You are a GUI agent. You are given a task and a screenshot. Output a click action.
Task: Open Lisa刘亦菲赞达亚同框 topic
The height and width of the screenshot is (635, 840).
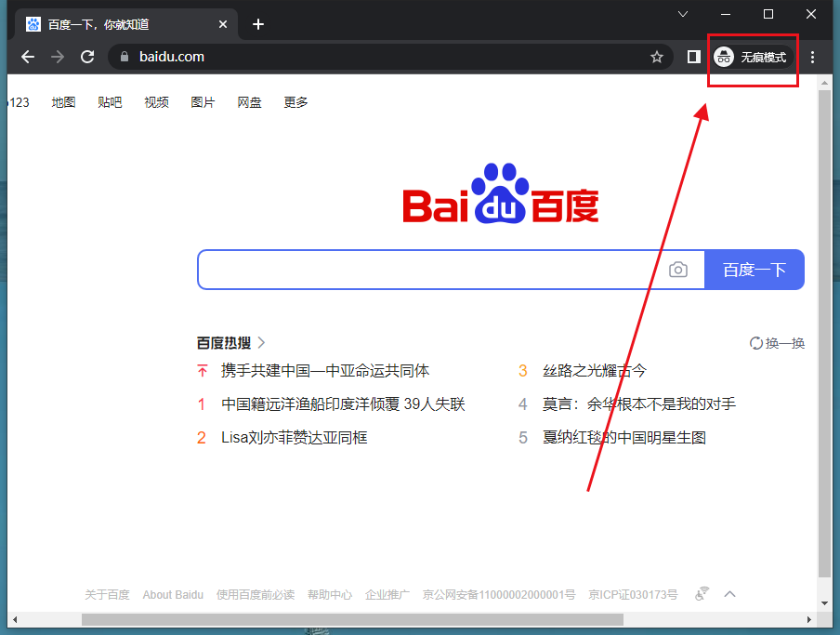coord(295,438)
